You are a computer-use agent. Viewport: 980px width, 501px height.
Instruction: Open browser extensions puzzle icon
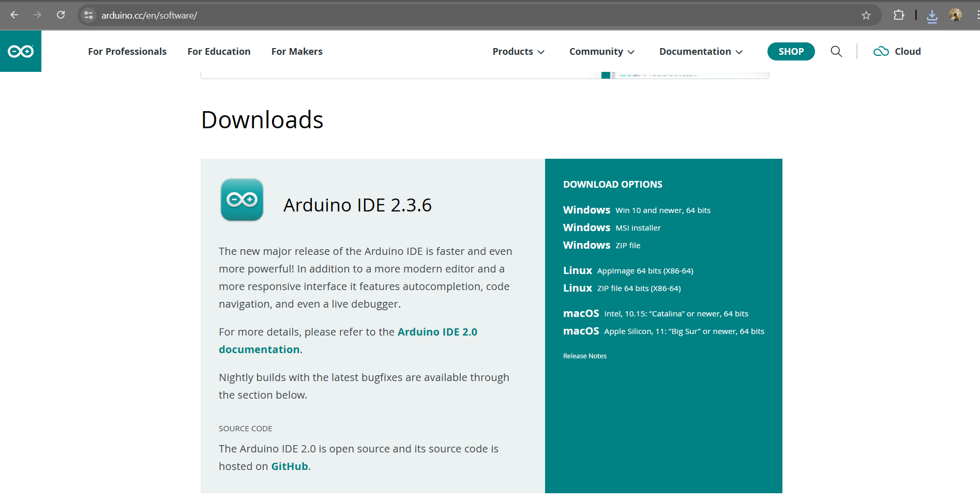(899, 15)
